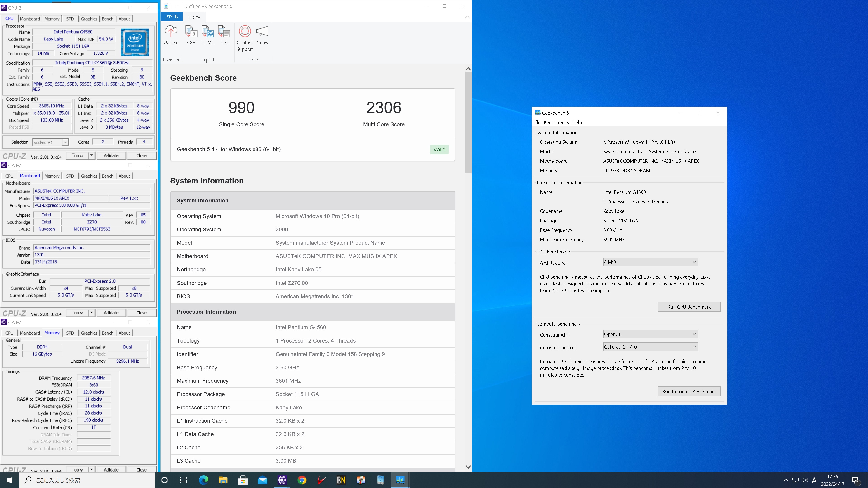Open Help menu in Geekbench 5
Image resolution: width=868 pixels, height=488 pixels.
tap(577, 122)
